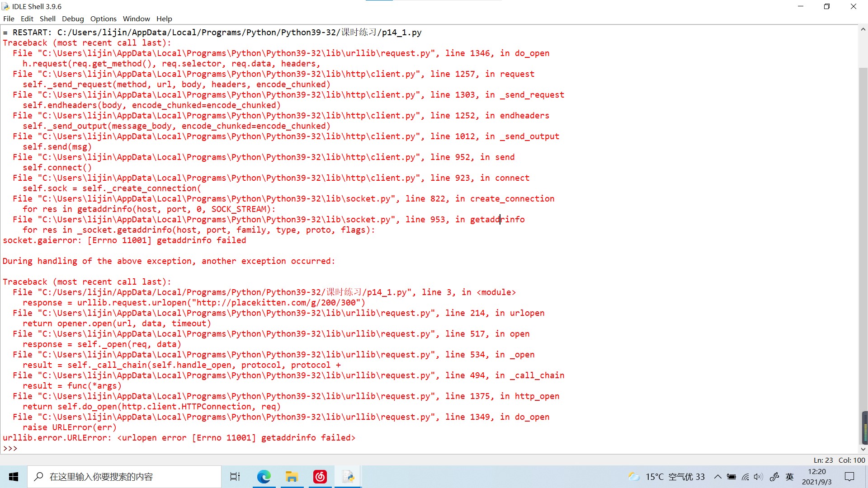
Task: Click the second 'Traceback (most recent call last):' line
Action: click(x=87, y=282)
